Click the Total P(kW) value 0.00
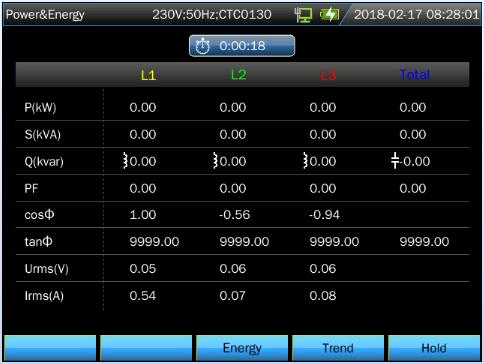The height and width of the screenshot is (364, 484). (413, 107)
